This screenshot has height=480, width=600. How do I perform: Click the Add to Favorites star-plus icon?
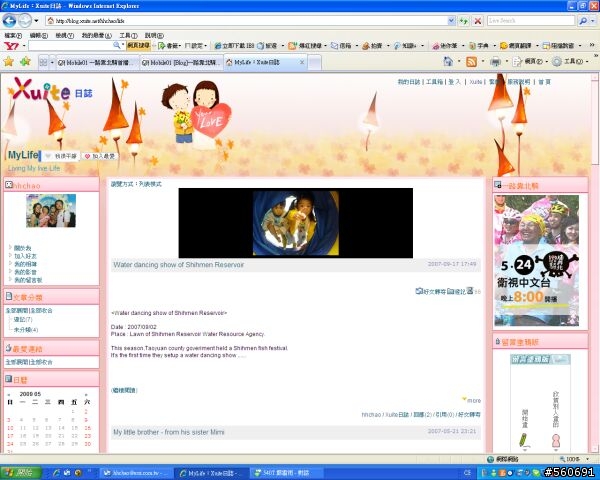click(x=25, y=61)
